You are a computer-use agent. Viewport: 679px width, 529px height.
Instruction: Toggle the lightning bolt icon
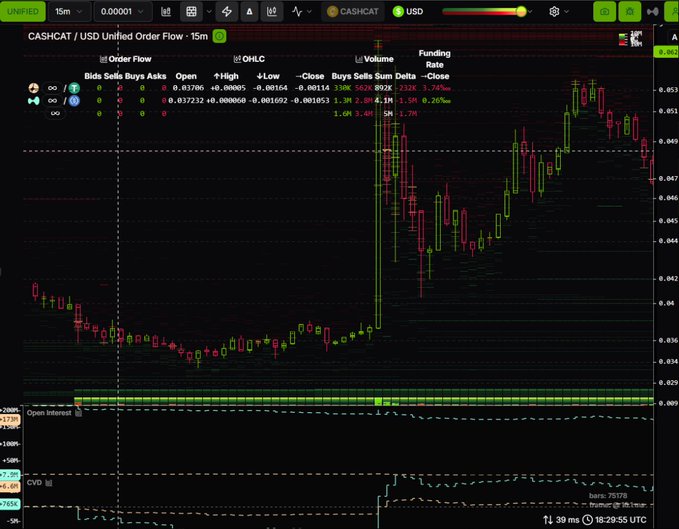pos(226,12)
